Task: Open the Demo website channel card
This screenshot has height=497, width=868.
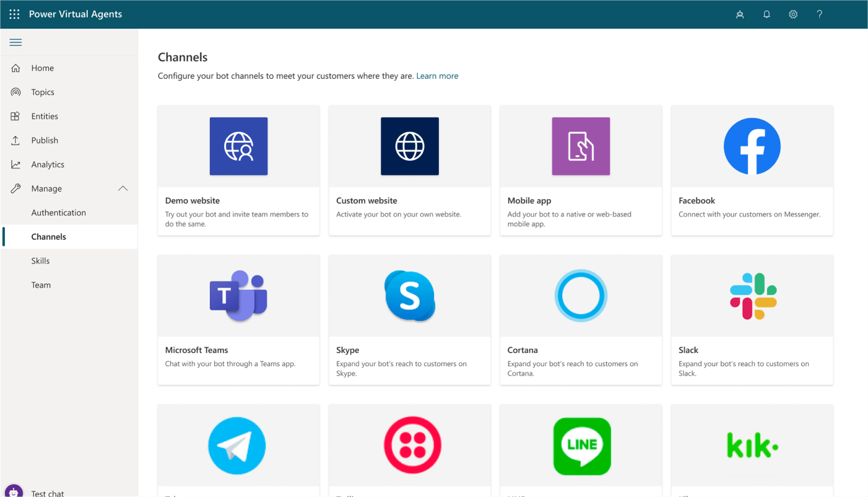Action: [239, 170]
